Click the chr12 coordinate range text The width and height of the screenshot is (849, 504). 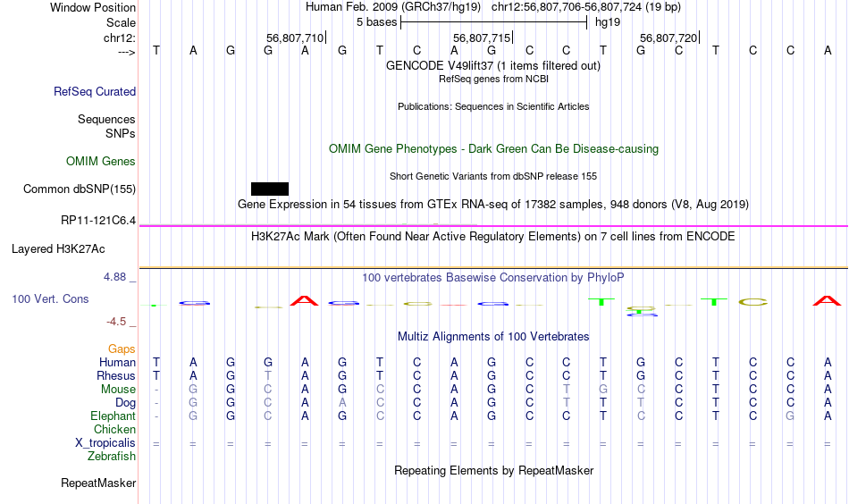click(586, 7)
